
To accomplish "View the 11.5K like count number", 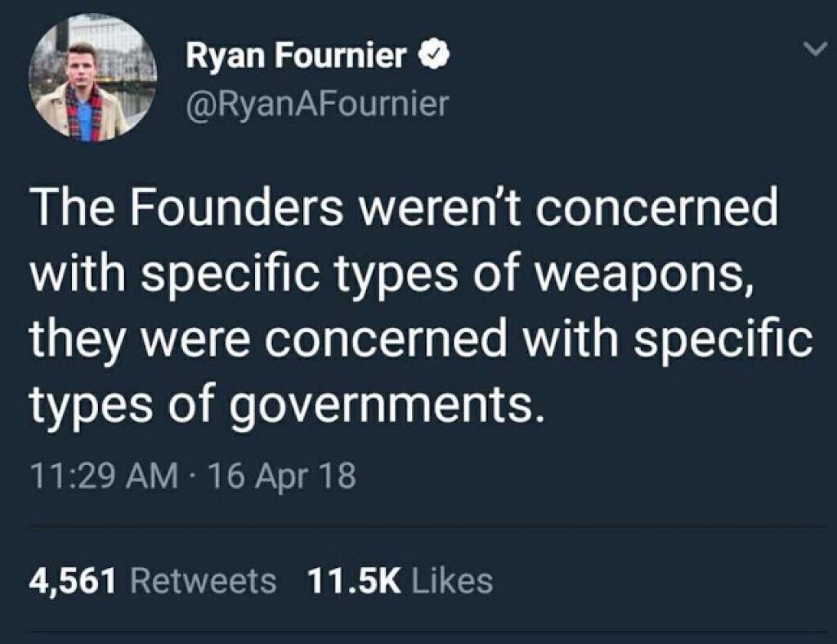I will coord(355,580).
